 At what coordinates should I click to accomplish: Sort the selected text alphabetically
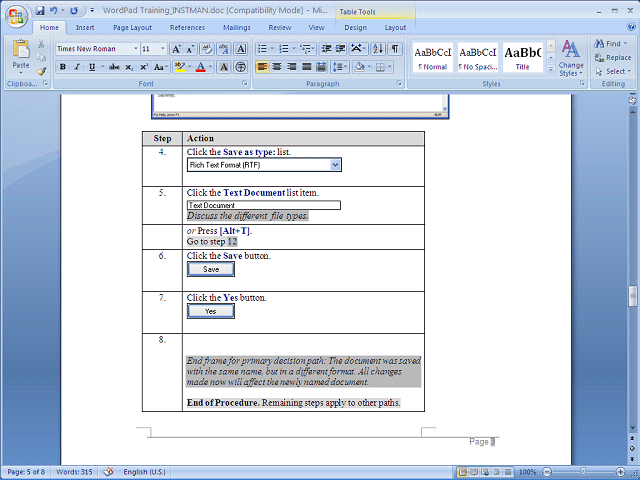tap(378, 49)
